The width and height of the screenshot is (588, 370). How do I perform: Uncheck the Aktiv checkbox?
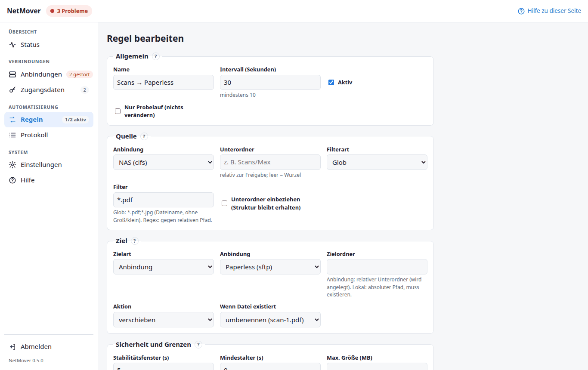coord(331,83)
